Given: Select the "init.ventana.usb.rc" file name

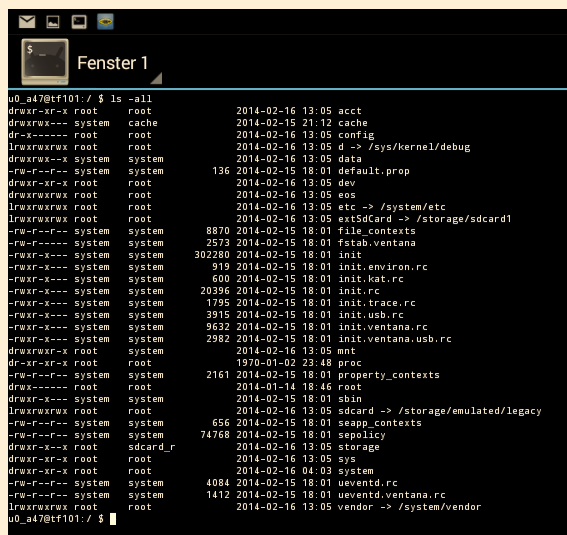Looking at the screenshot, I should [395, 339].
